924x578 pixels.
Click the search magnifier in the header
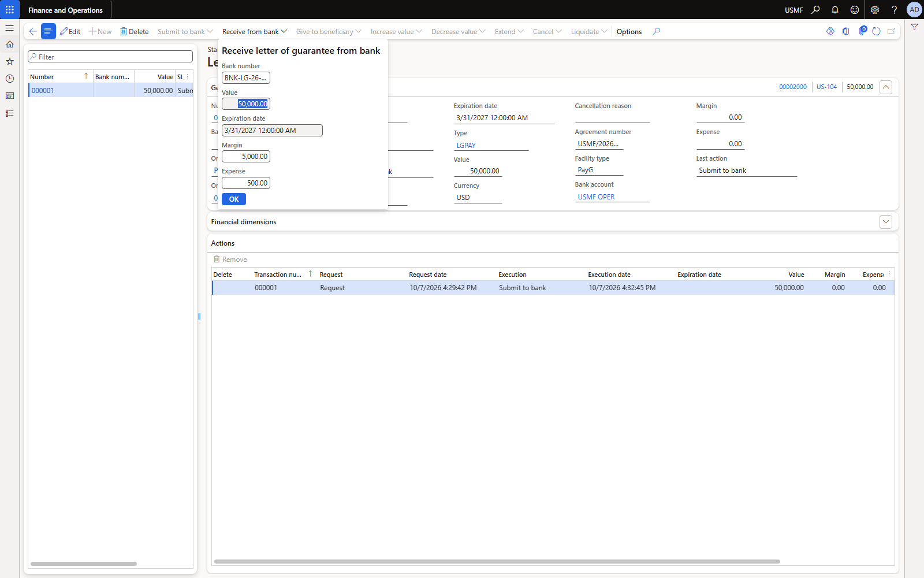pyautogui.click(x=815, y=10)
